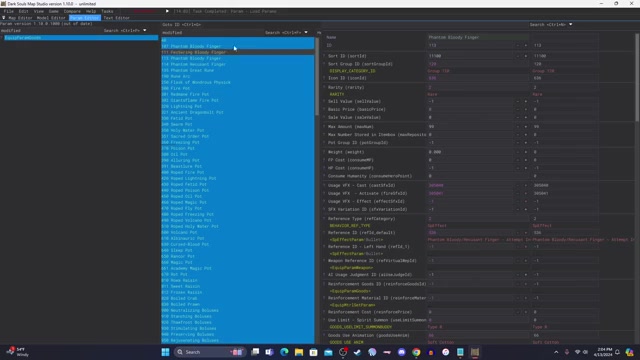The image size is (640, 360).
Task: Select the Holy Water Pot row
Action: [x=238, y=130]
